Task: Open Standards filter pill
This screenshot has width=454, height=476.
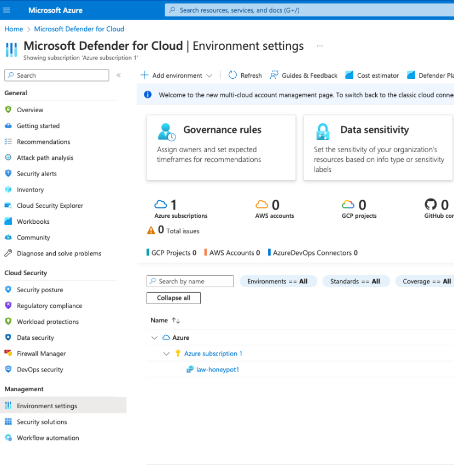Action: (355, 281)
